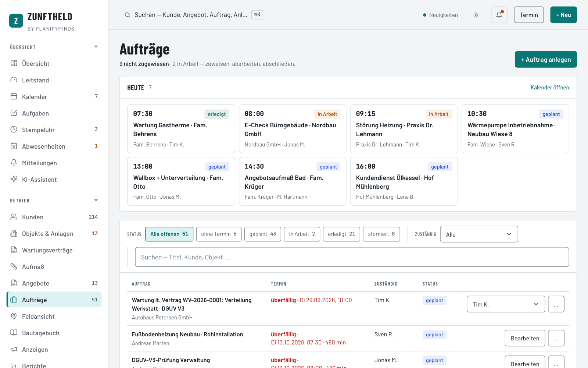The image size is (588, 368).
Task: Collapse the ÜBERSICHT sidebar section
Action: (96, 47)
